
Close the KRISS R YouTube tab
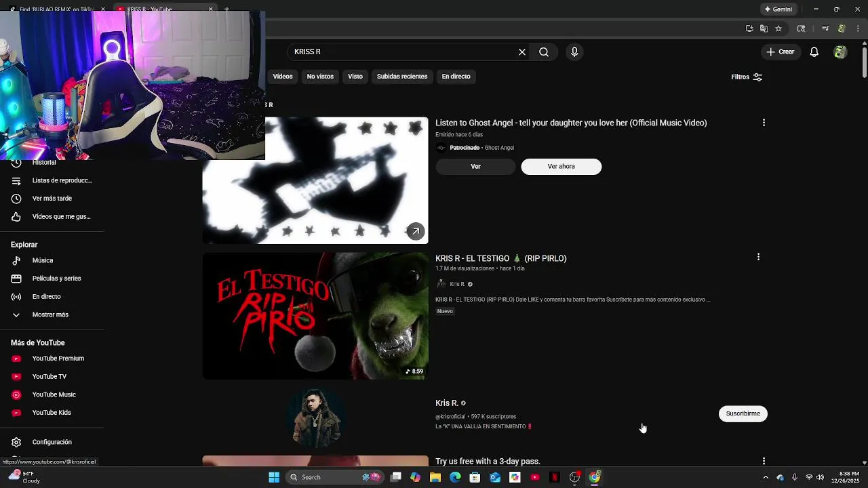pyautogui.click(x=210, y=9)
